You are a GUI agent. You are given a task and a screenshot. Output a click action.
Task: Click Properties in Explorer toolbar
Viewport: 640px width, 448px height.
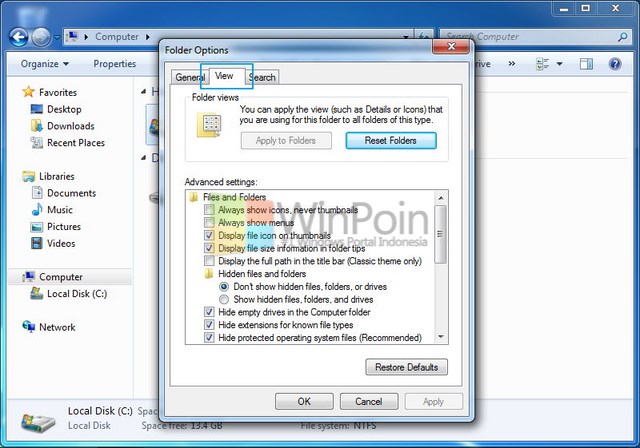(114, 64)
